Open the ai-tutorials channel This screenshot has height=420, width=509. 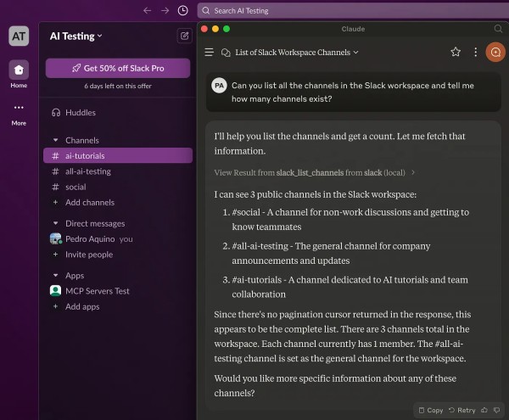point(118,155)
